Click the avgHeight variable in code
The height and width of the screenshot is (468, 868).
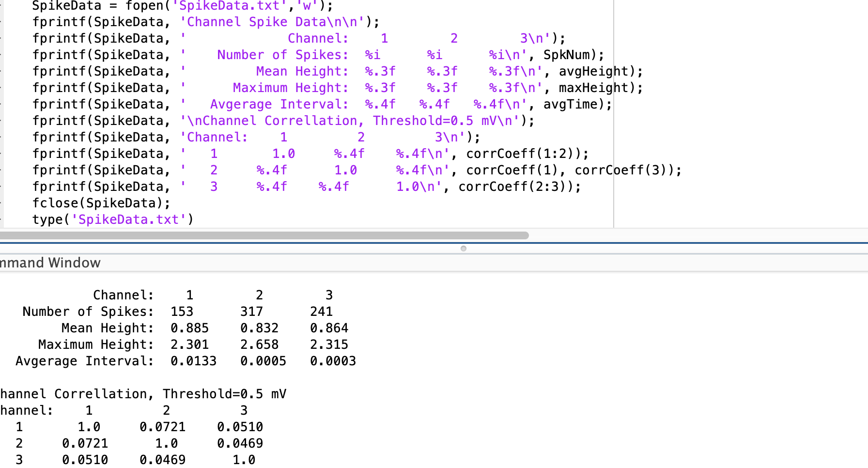(x=593, y=72)
